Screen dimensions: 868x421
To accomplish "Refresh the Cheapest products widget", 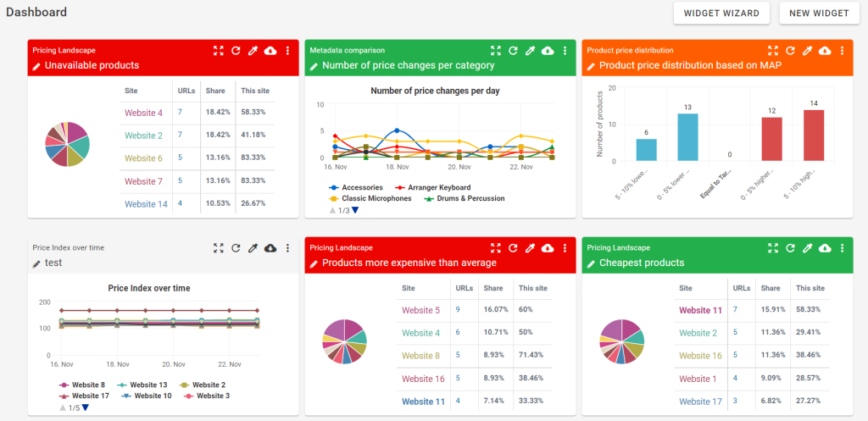I will tap(790, 247).
